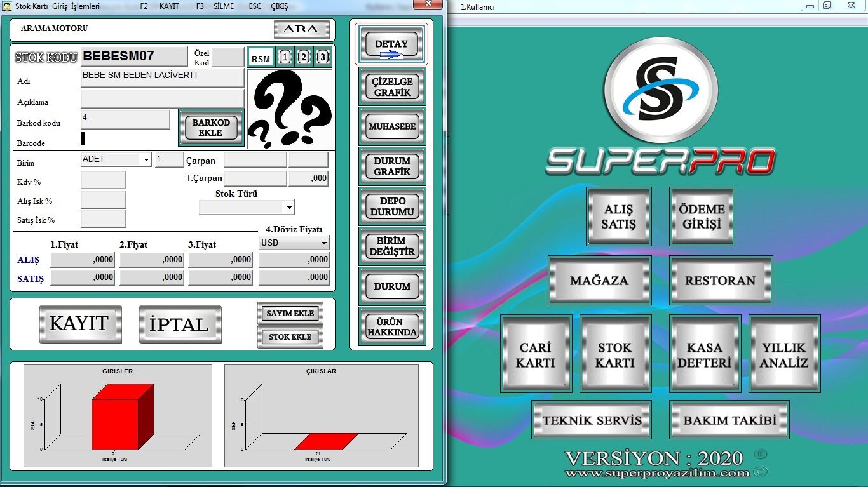
Task: Click the Stok Kartı window title icon
Action: point(7,6)
